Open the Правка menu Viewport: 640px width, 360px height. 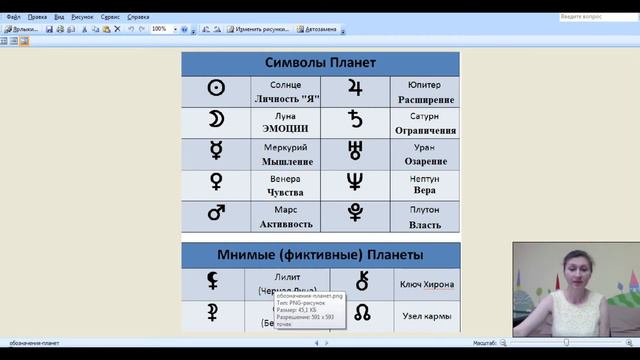[37, 17]
